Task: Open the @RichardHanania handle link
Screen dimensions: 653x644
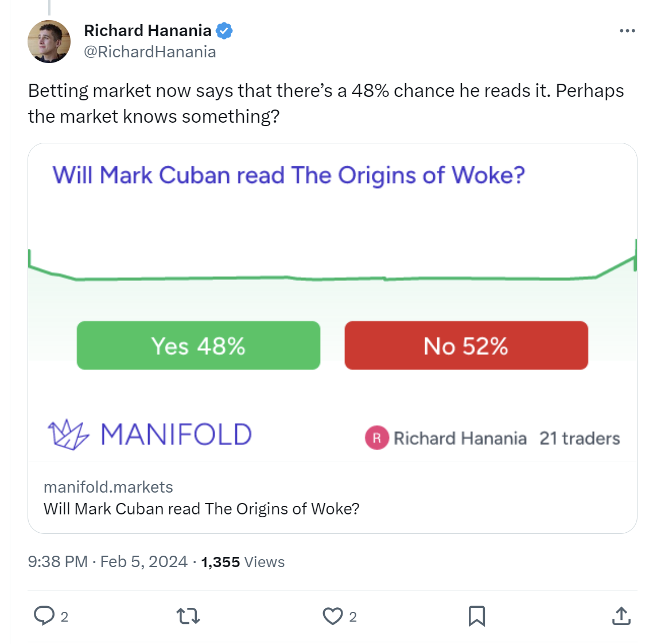Action: (x=150, y=52)
